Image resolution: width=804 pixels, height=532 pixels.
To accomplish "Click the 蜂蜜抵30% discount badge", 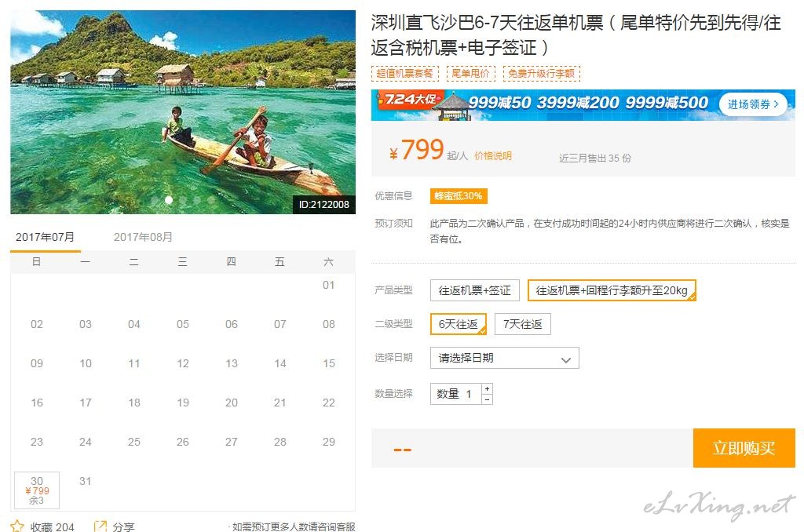I will 459,196.
